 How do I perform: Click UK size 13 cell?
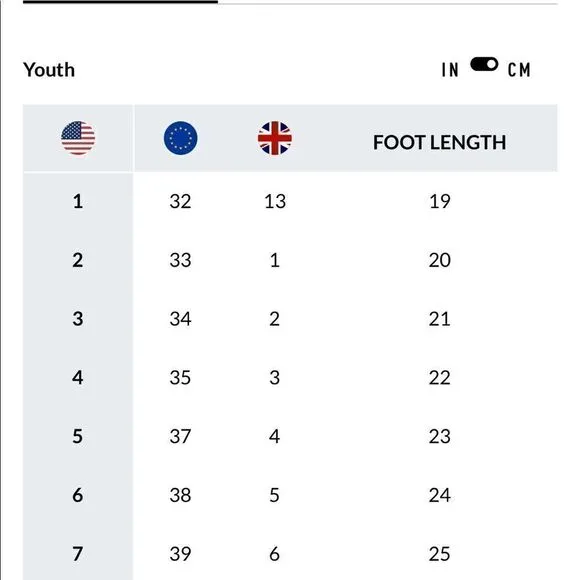click(x=275, y=201)
